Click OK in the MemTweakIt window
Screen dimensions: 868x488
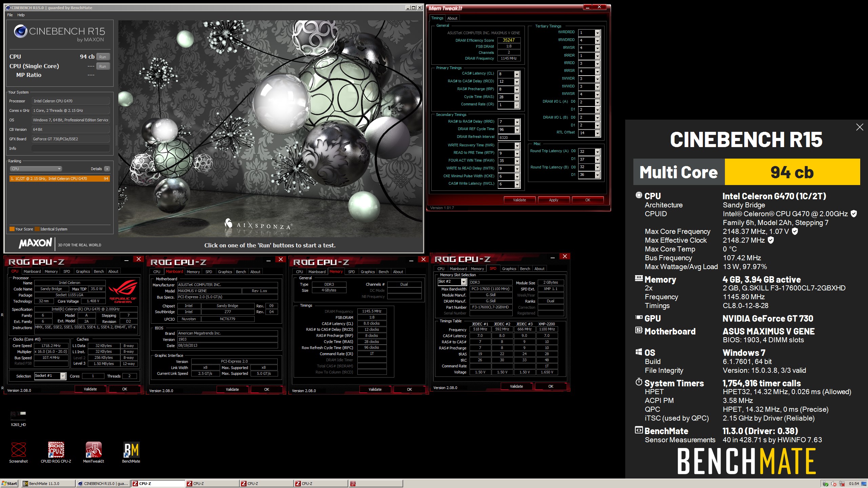pos(588,200)
